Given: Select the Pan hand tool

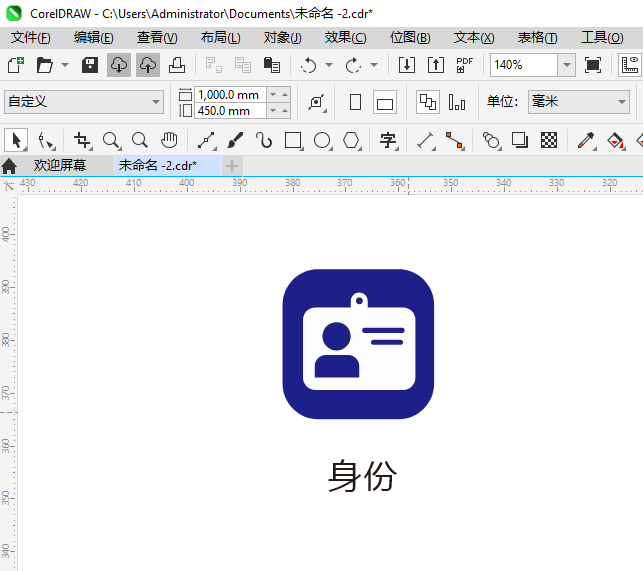Looking at the screenshot, I should pos(169,140).
